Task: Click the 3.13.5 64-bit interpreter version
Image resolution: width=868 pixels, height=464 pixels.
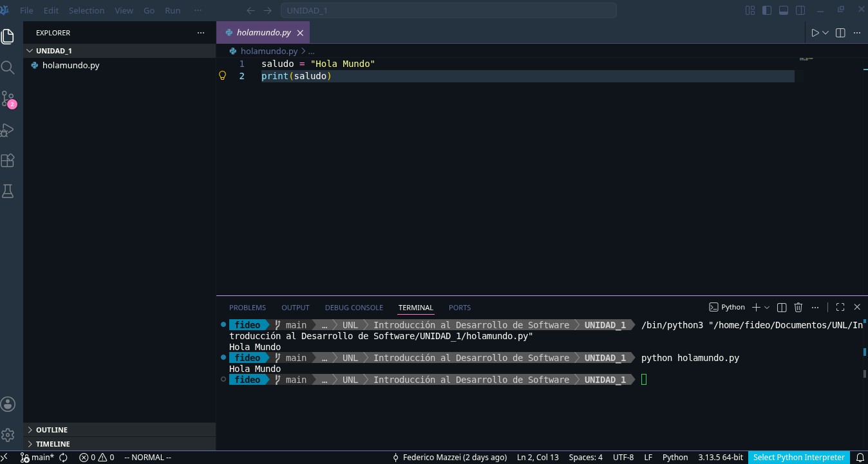Action: click(x=721, y=458)
